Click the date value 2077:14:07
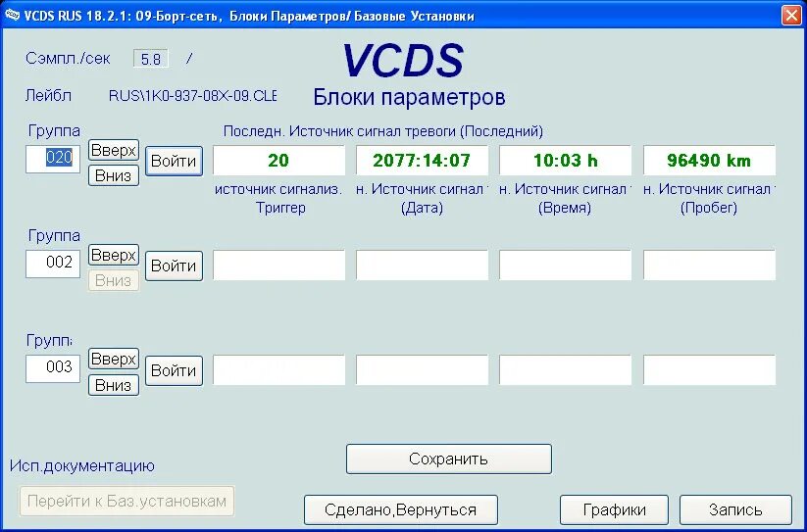807x532 pixels. tap(422, 161)
